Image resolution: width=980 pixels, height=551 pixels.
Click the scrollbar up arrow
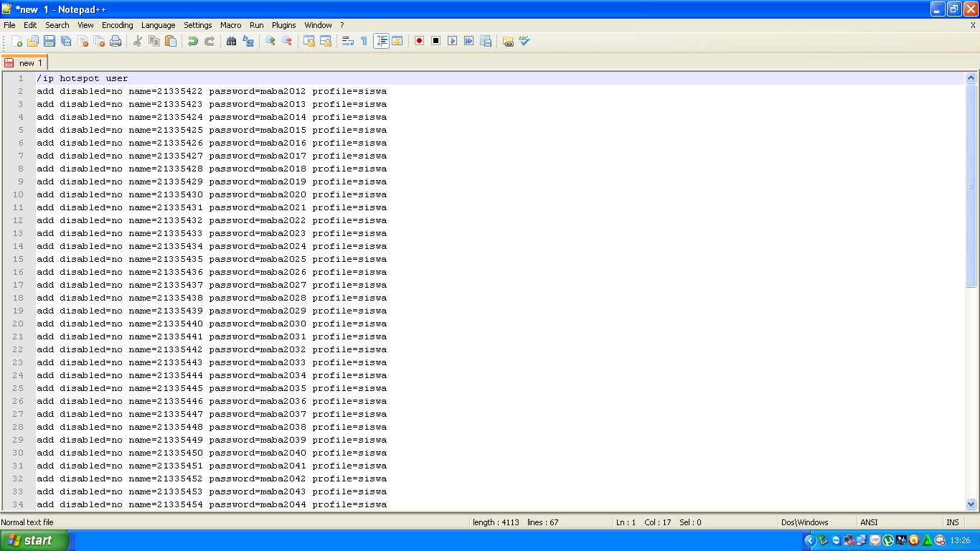[971, 78]
